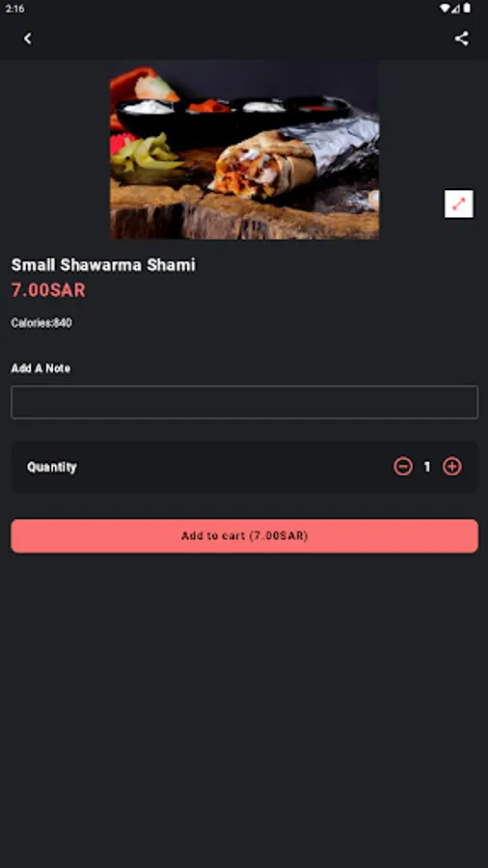Focus the Add A Note text field

[x=245, y=402]
